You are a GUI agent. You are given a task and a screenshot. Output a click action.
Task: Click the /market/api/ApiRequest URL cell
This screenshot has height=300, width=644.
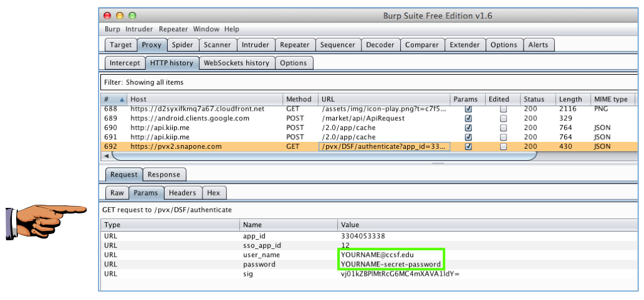coord(383,118)
